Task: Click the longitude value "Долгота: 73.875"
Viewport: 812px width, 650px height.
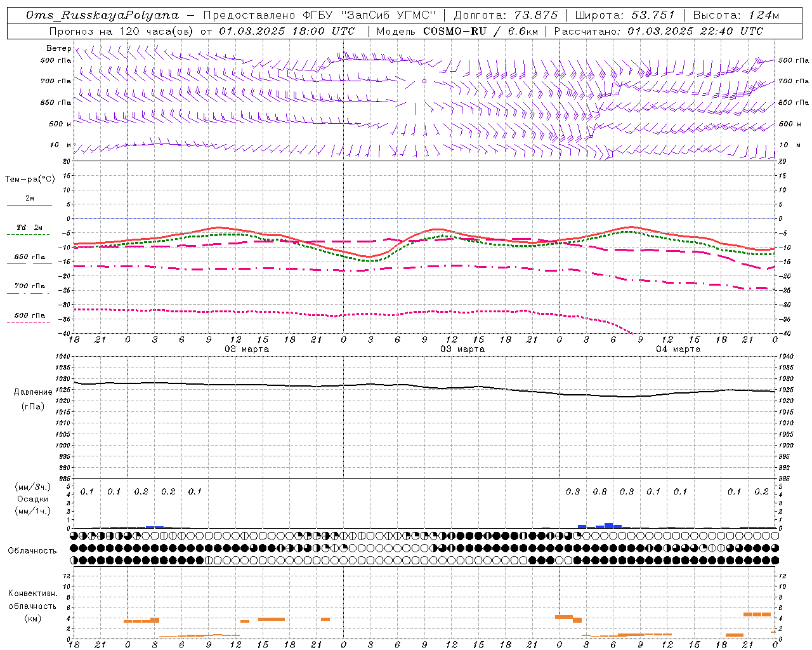Action: tap(506, 15)
